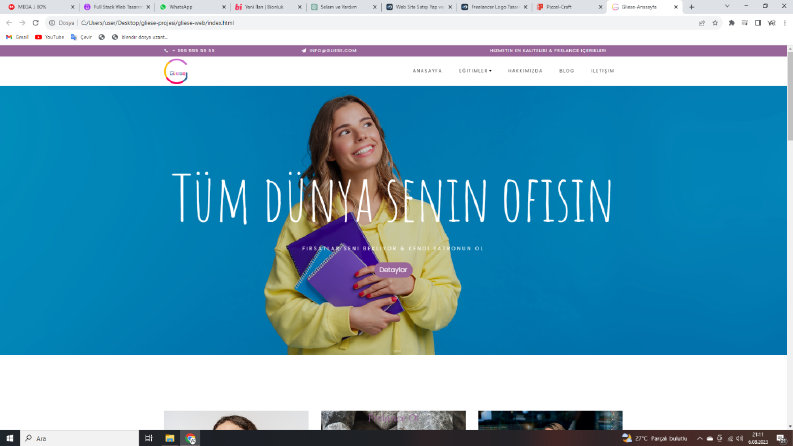Click the first course card thumbnail with woman
The image size is (793, 446).
[x=236, y=420]
